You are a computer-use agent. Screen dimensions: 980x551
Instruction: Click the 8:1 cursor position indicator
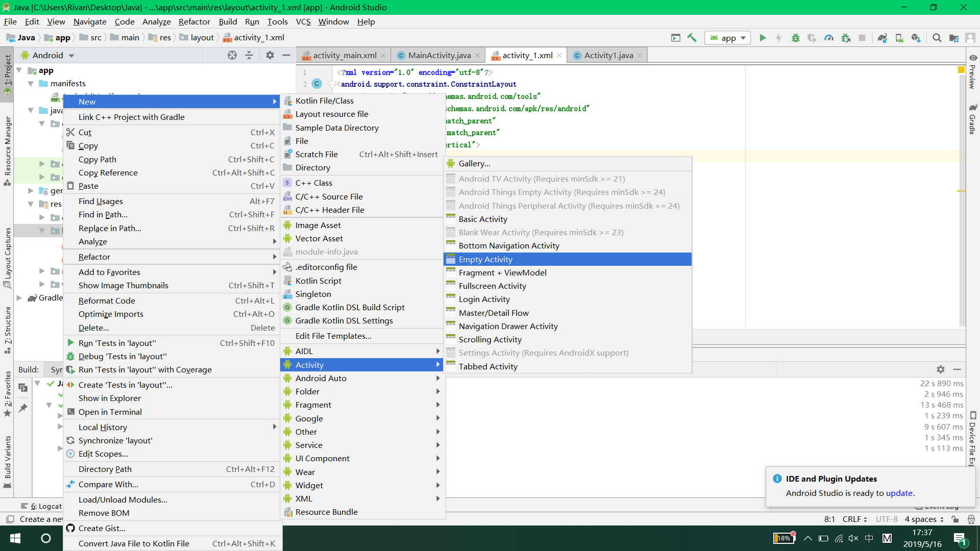tap(829, 519)
